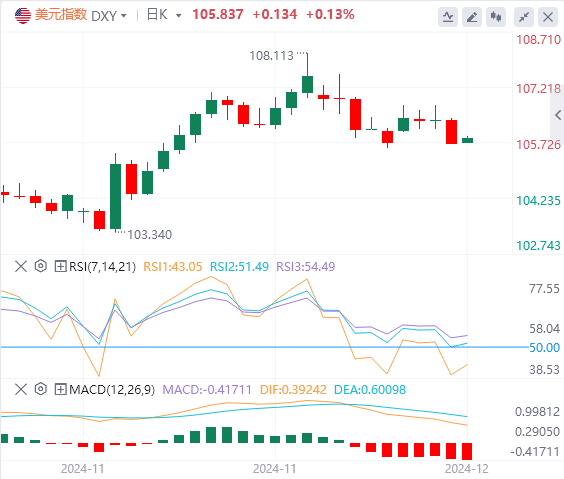564x479 pixels.
Task: Click the 2024-12 timeline date marker
Action: click(x=467, y=469)
